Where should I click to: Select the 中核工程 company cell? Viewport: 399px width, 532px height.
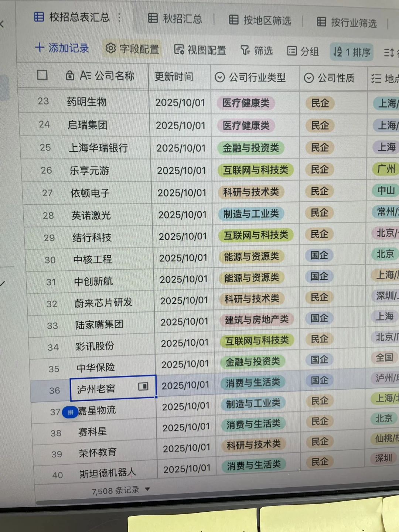click(x=93, y=259)
